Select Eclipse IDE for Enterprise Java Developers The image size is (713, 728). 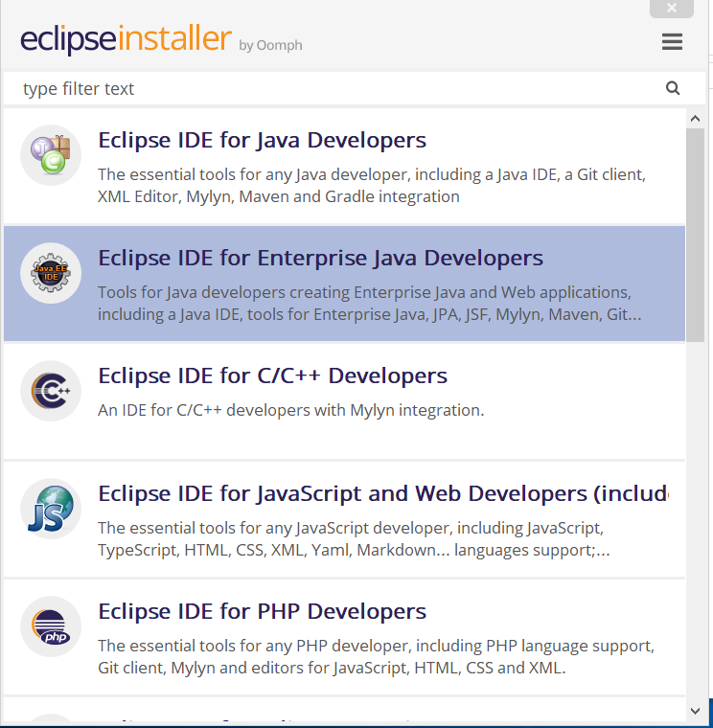tap(344, 284)
